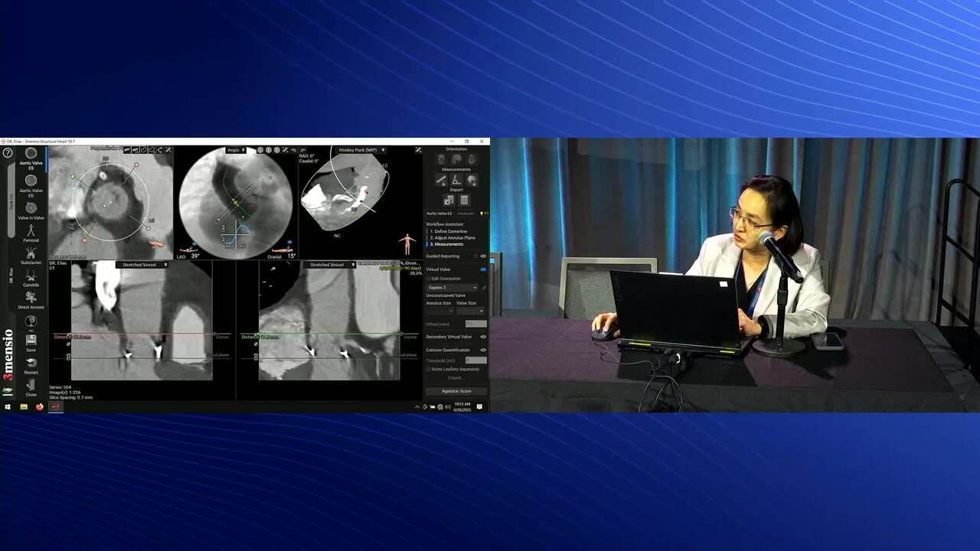Click the Save icon in sidebar
The image size is (980, 551).
(x=31, y=342)
